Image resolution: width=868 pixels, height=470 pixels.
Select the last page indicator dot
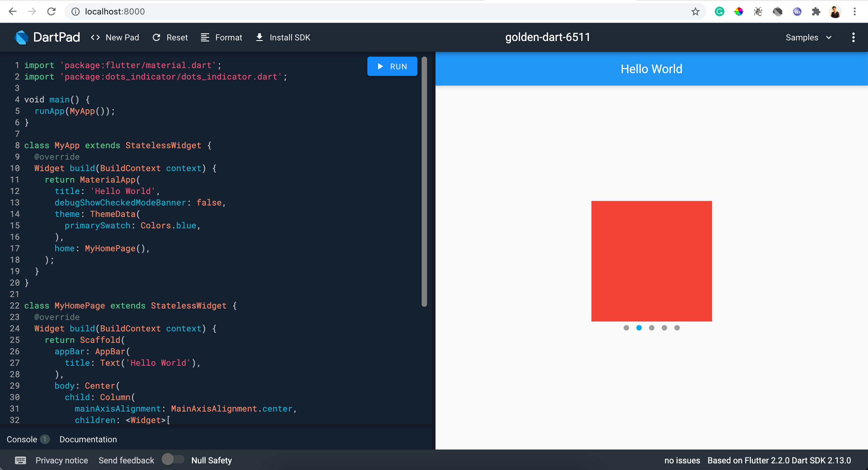coord(677,328)
